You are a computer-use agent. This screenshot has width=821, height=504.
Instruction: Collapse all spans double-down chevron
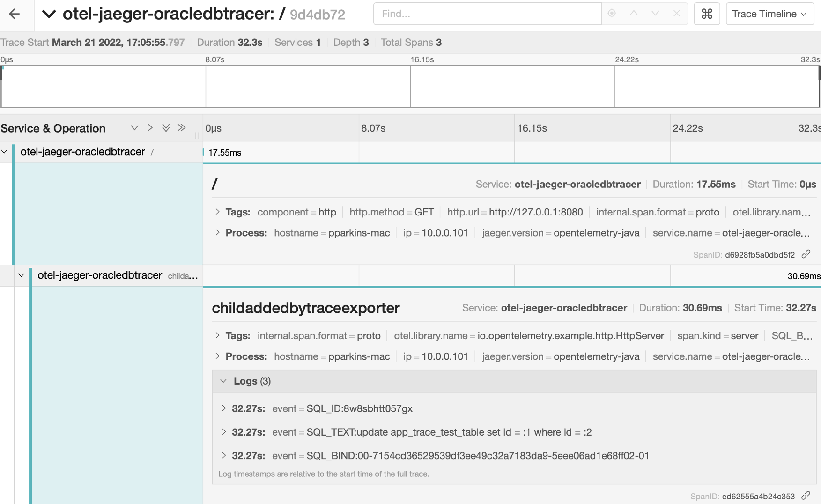166,128
